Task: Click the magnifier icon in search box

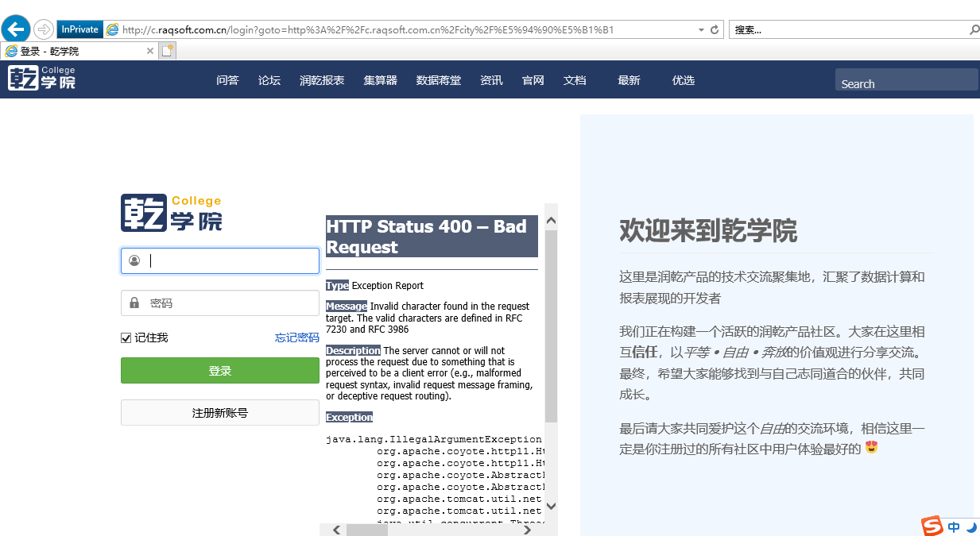Action: (974, 30)
